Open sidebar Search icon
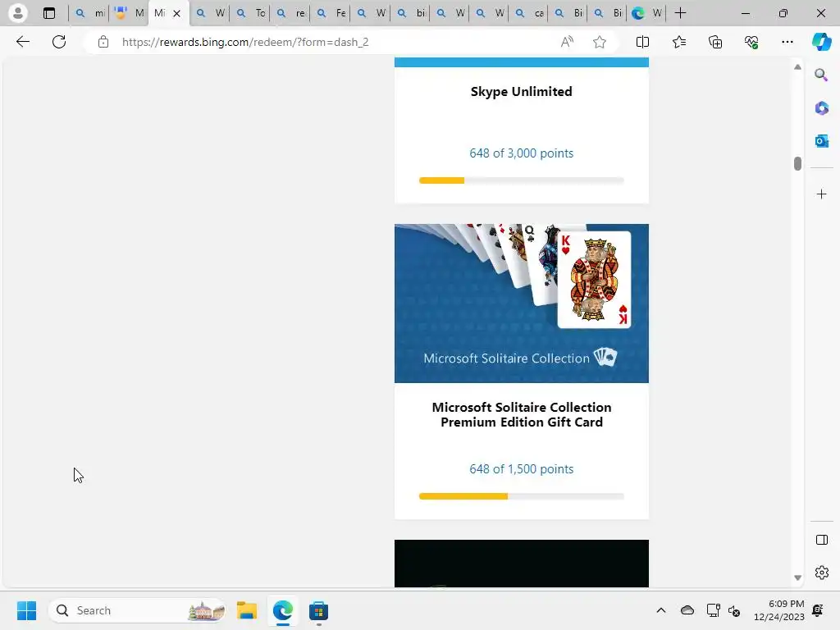This screenshot has width=840, height=630. point(821,75)
